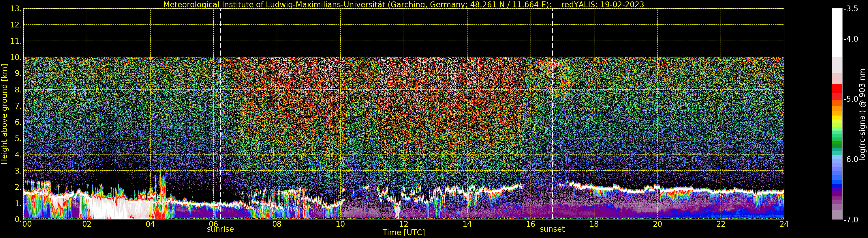
Task: Click the 'Time [UTC]' axis title
Action: pyautogui.click(x=404, y=233)
